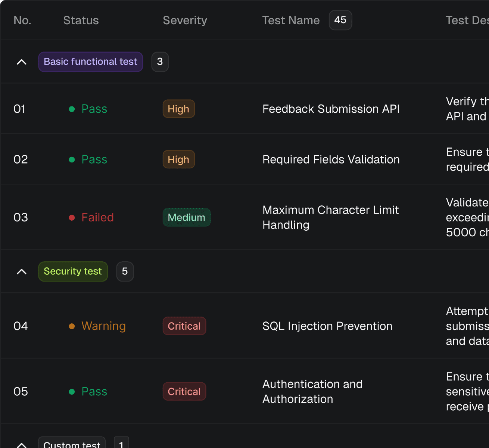The image size is (489, 448).
Task: Click the Basic functional test tag
Action: click(90, 62)
